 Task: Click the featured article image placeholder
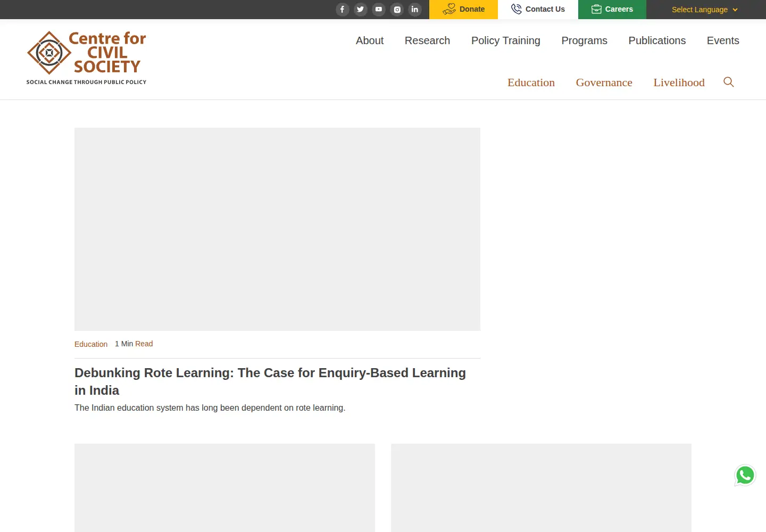coord(277,229)
